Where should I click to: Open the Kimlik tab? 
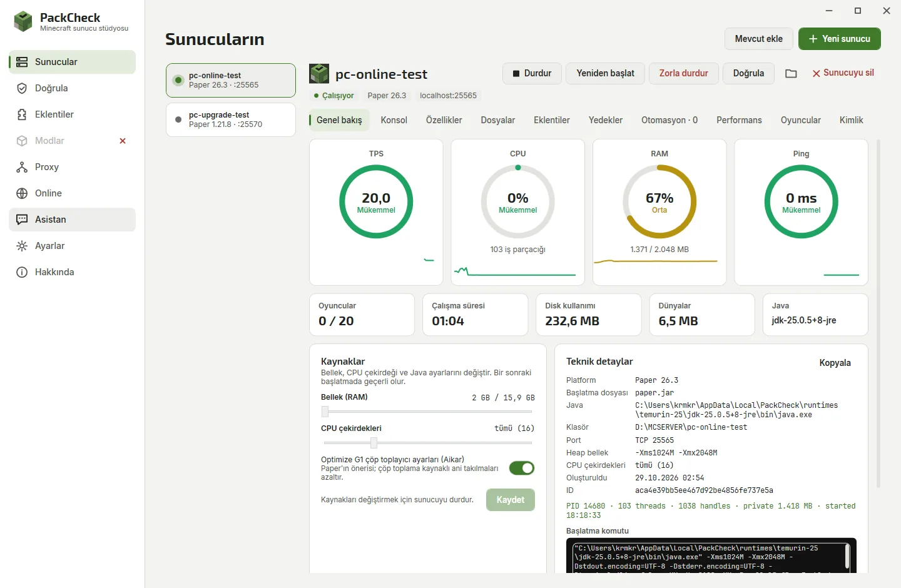(x=851, y=120)
